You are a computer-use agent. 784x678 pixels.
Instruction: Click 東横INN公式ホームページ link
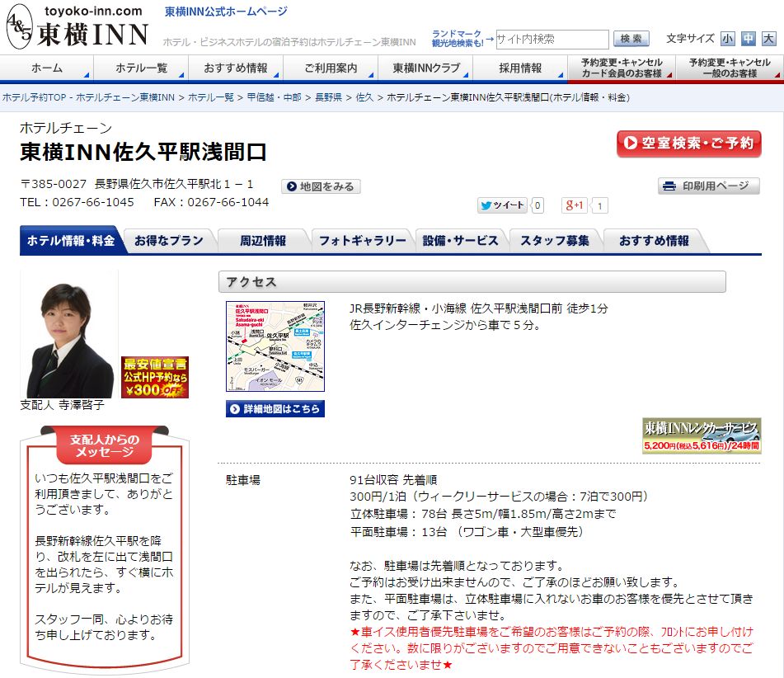click(x=227, y=12)
